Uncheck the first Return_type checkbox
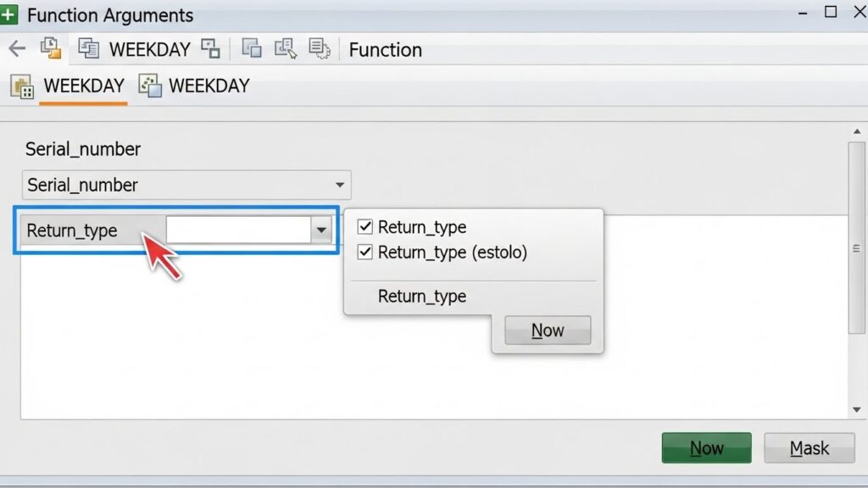The width and height of the screenshot is (868, 488). (365, 227)
